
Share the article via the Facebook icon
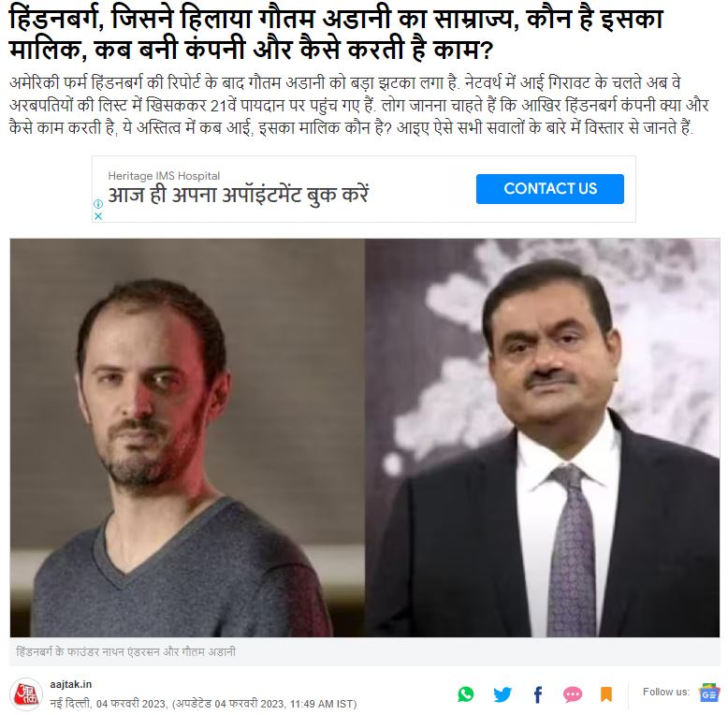point(538,694)
